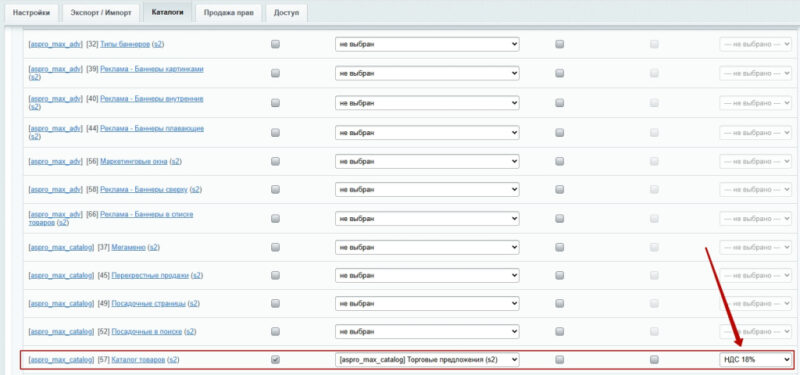Open 'не выбран' dropdown in Типы баннеров row

(x=427, y=44)
